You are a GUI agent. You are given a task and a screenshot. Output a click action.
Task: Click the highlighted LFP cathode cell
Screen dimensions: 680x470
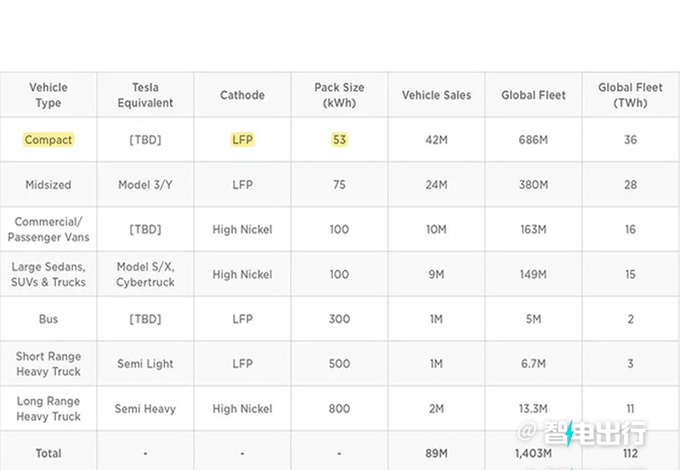(242, 140)
